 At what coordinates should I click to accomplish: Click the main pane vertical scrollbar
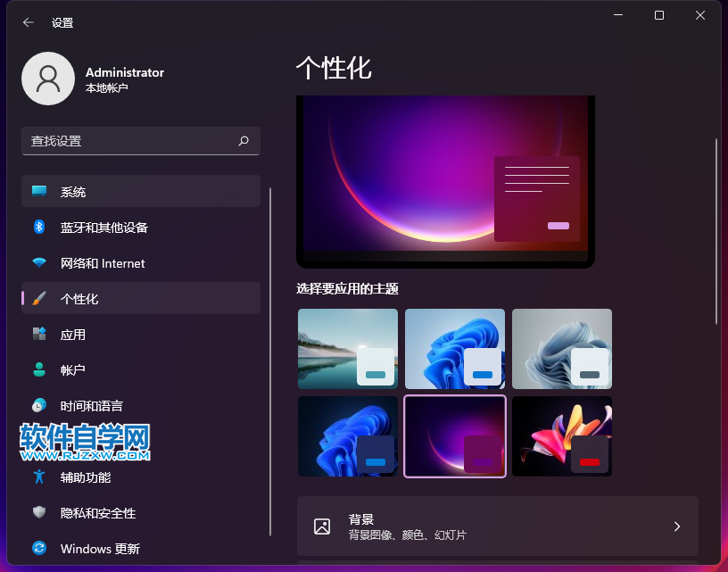(716, 231)
